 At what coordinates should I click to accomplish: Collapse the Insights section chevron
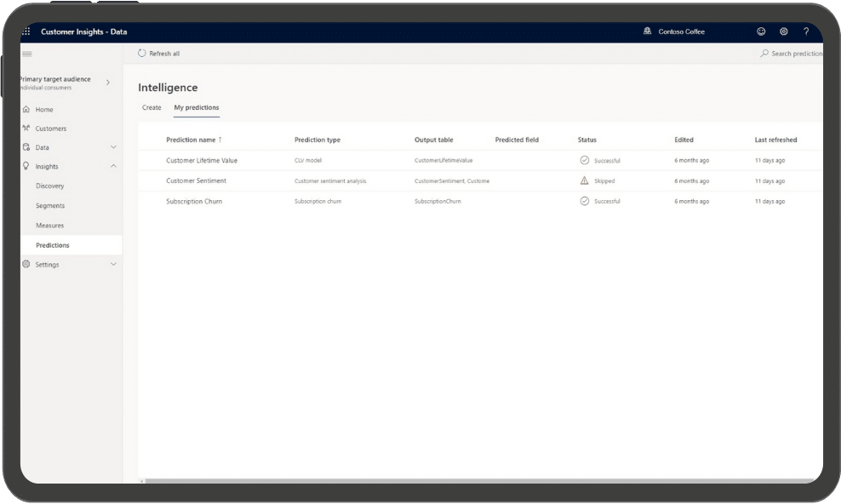point(113,166)
